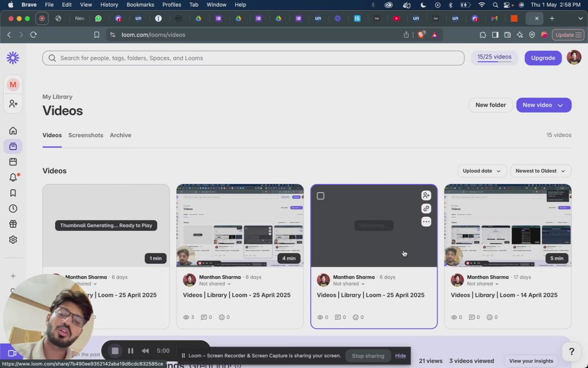Click the Loom logo in sidebar

(13, 58)
